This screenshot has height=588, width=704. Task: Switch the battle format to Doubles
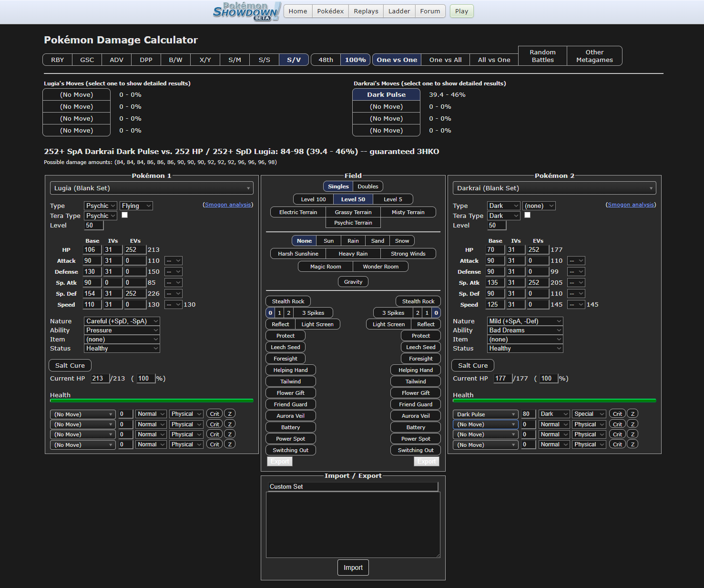tap(367, 186)
